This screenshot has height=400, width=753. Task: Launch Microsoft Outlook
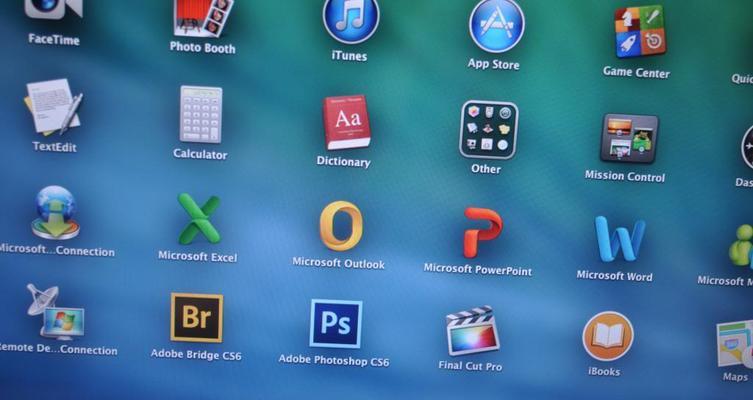coord(341,226)
